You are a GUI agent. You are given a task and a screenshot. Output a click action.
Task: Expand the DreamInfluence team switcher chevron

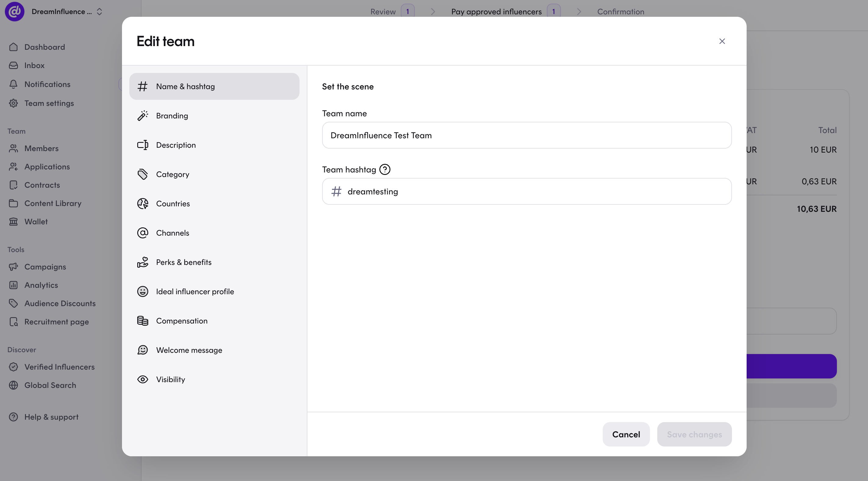[99, 12]
